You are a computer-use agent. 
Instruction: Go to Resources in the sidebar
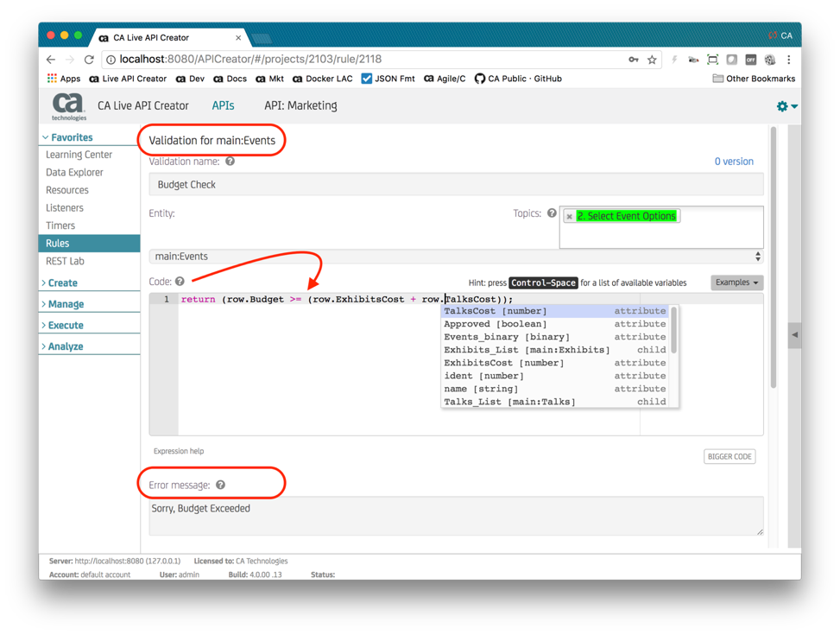coord(67,190)
